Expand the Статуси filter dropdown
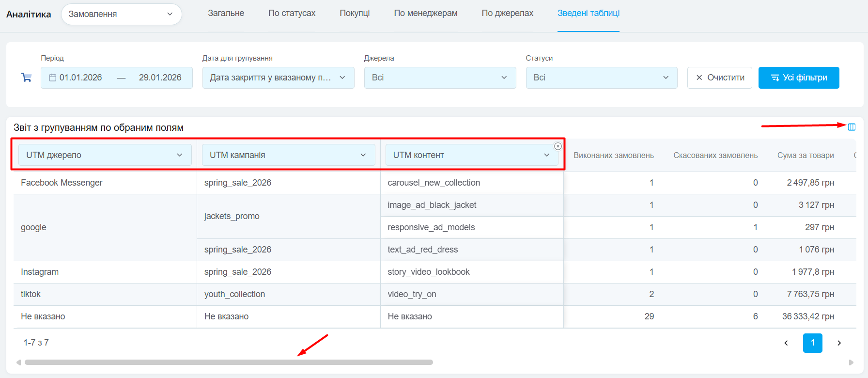The height and width of the screenshot is (378, 868). [601, 78]
